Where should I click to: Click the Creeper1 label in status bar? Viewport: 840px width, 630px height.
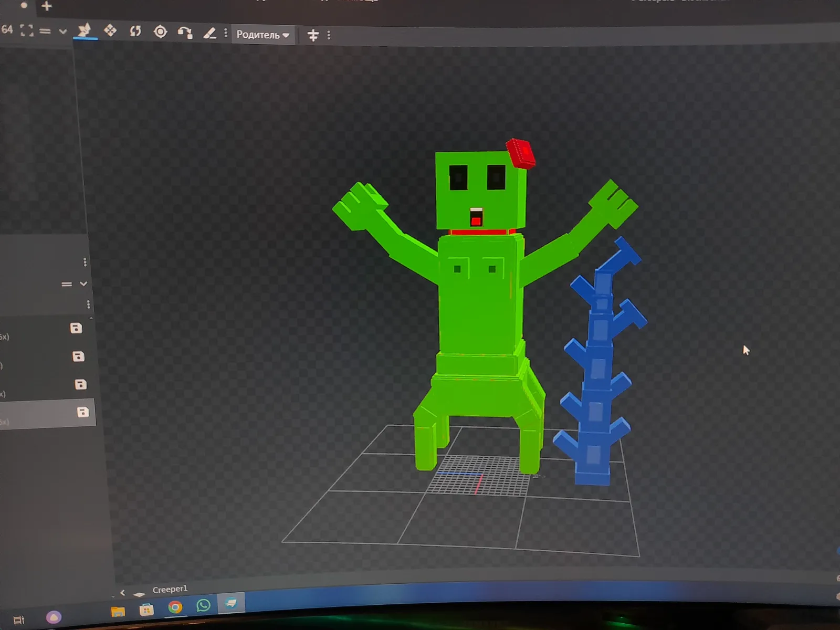170,590
